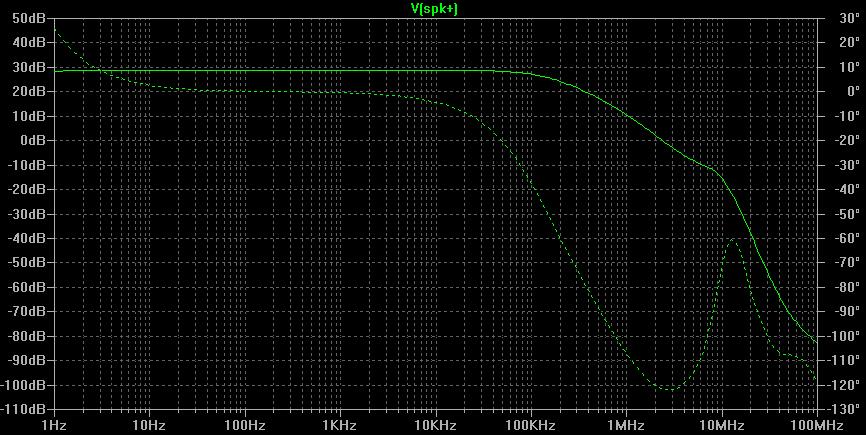The image size is (866, 435).
Task: Click the -110° phase axis label
Action: click(x=843, y=360)
